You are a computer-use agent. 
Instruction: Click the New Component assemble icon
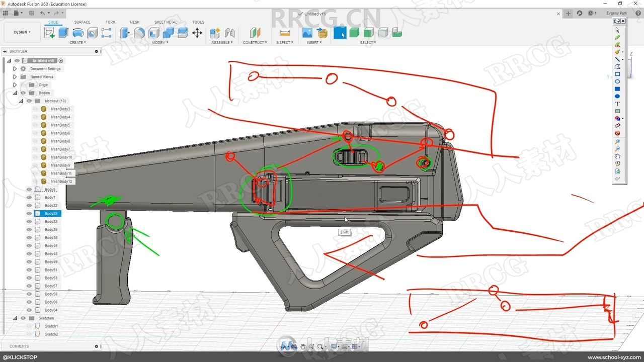click(215, 33)
